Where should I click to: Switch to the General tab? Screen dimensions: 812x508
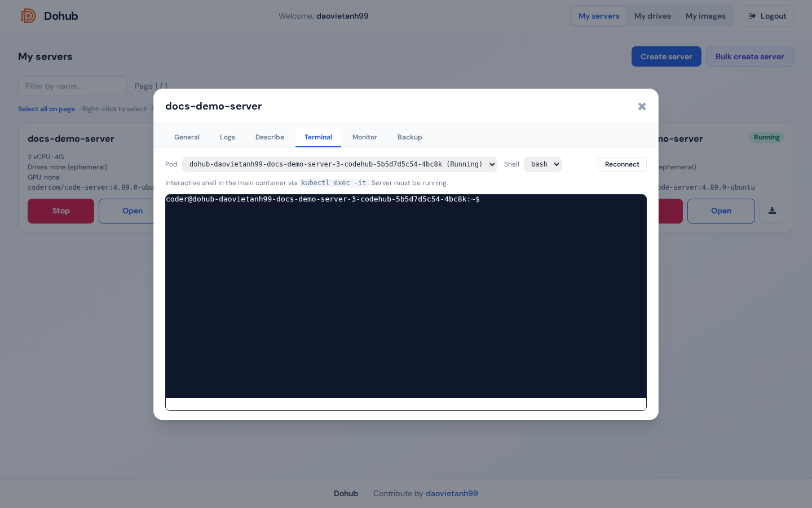pyautogui.click(x=187, y=137)
